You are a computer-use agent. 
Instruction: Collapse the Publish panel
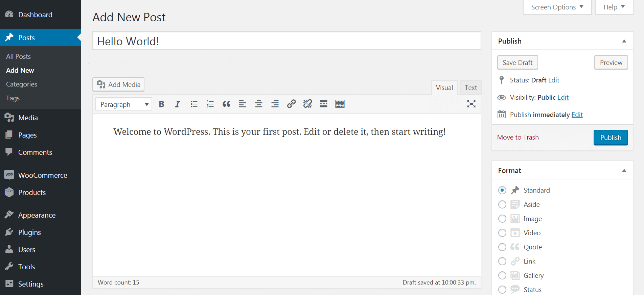[x=624, y=41]
